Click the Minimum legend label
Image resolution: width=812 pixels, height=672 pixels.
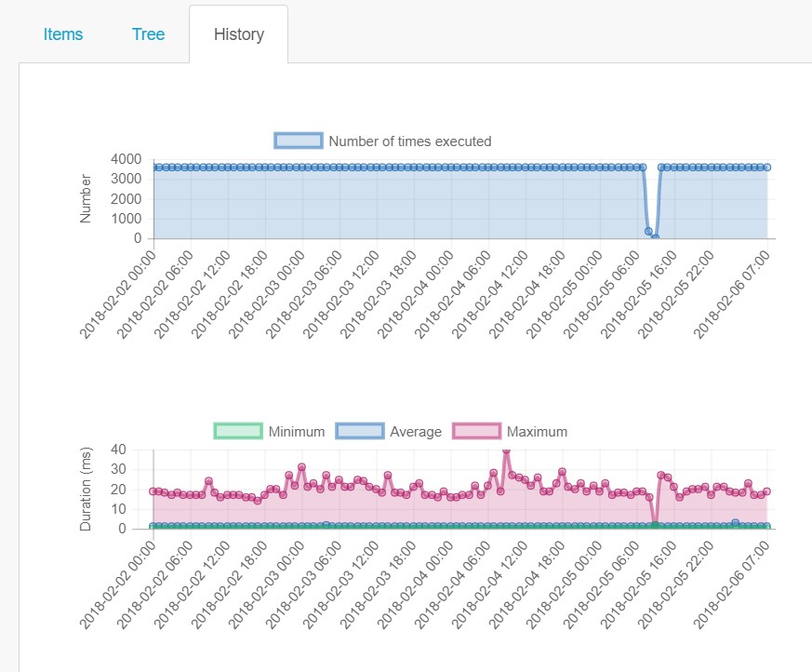[297, 432]
